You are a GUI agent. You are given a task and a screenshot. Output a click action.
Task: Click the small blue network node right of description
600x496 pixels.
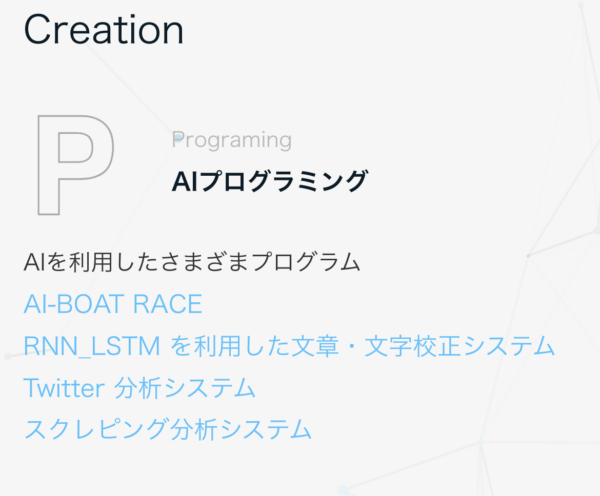pos(528,255)
